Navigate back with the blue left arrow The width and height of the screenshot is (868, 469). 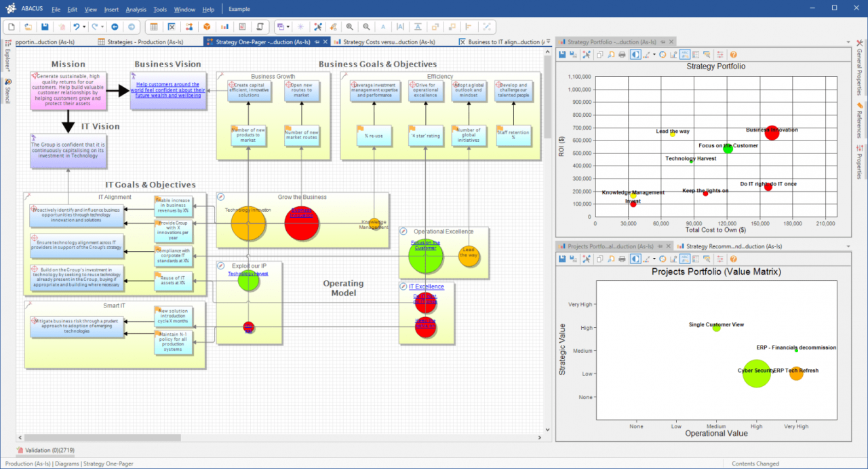(x=115, y=26)
